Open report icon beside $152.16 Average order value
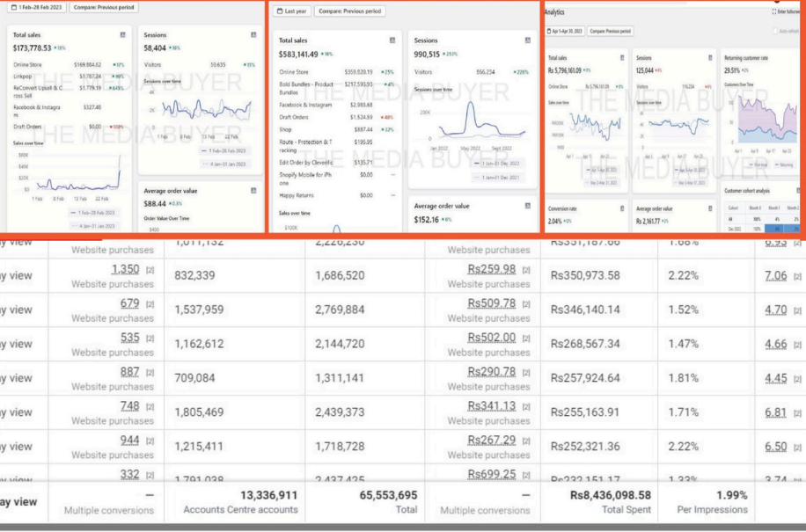 pos(528,206)
